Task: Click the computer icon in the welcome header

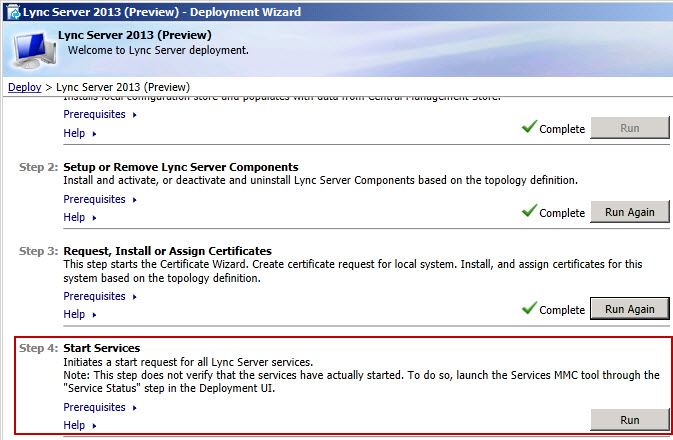Action: [x=31, y=48]
